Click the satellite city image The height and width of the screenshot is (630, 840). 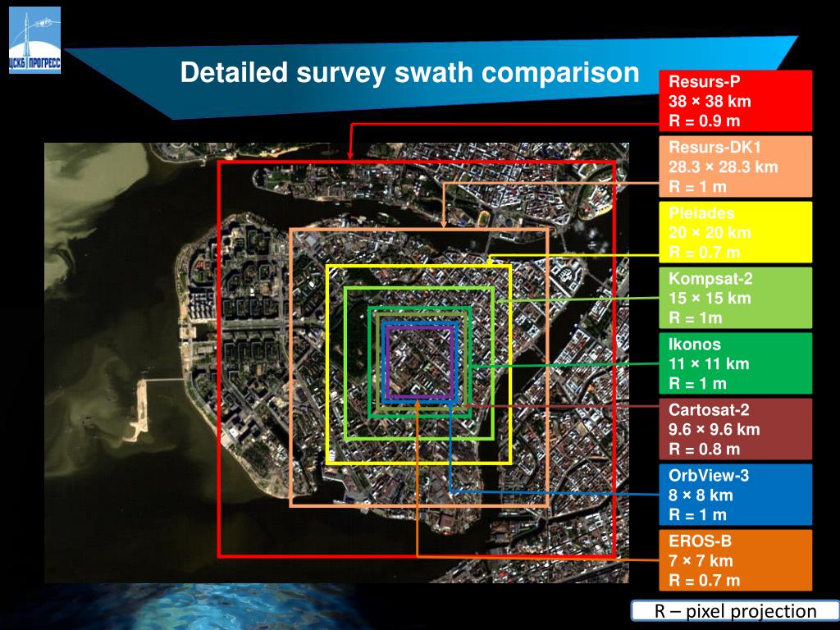(x=336, y=363)
